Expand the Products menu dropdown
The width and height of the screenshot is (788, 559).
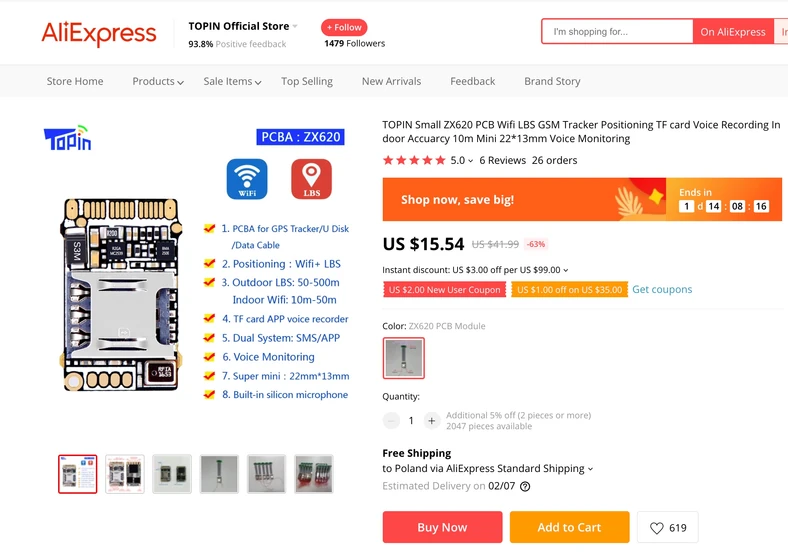(158, 81)
